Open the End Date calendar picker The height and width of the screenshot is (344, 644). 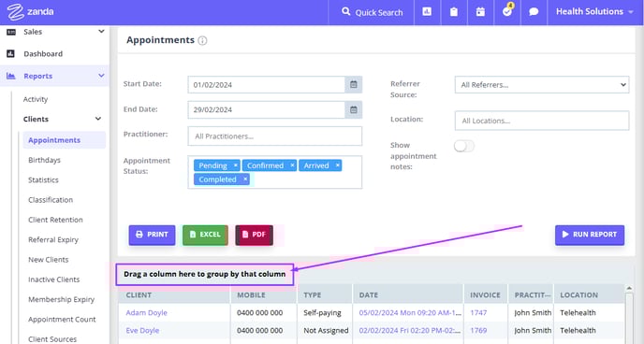[354, 110]
